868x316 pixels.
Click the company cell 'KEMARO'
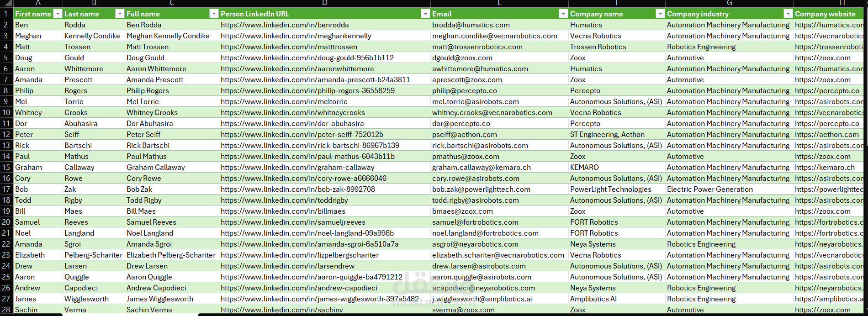click(x=617, y=167)
